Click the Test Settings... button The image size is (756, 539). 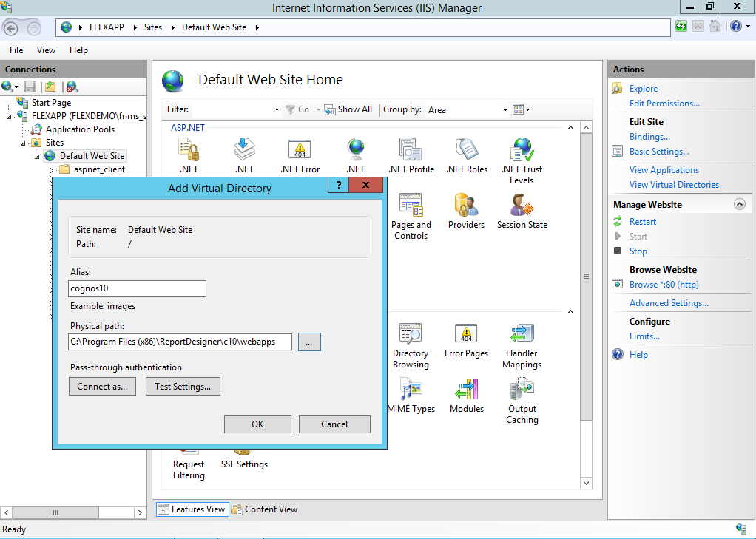click(183, 386)
